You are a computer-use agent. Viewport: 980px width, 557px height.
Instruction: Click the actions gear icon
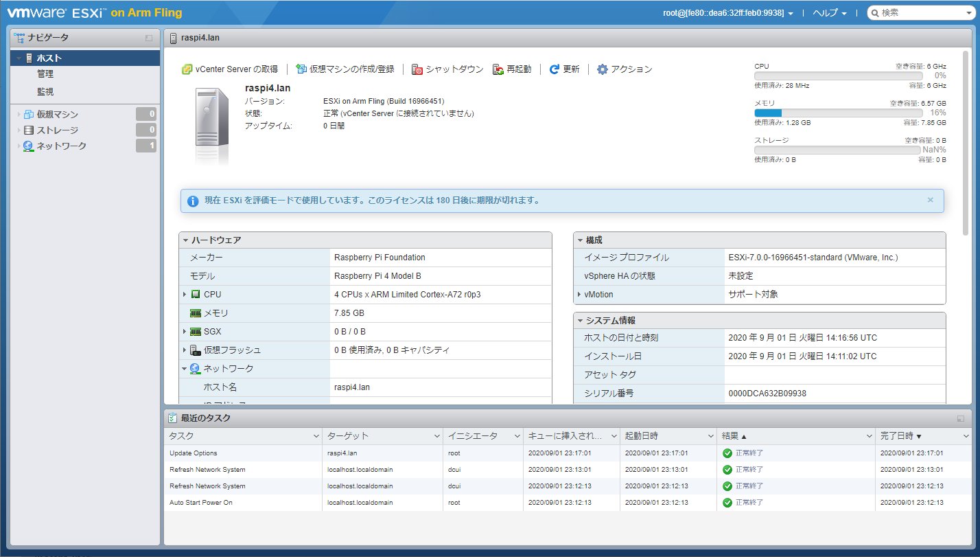click(603, 69)
